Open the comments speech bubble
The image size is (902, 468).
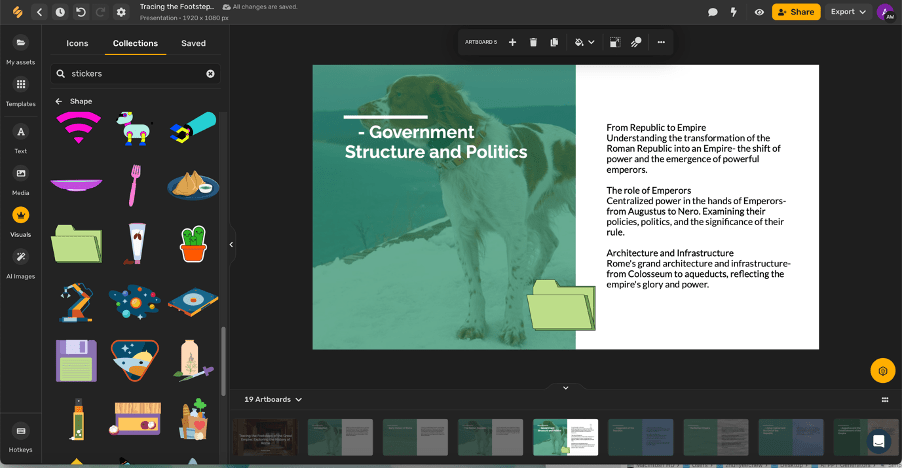pyautogui.click(x=713, y=12)
